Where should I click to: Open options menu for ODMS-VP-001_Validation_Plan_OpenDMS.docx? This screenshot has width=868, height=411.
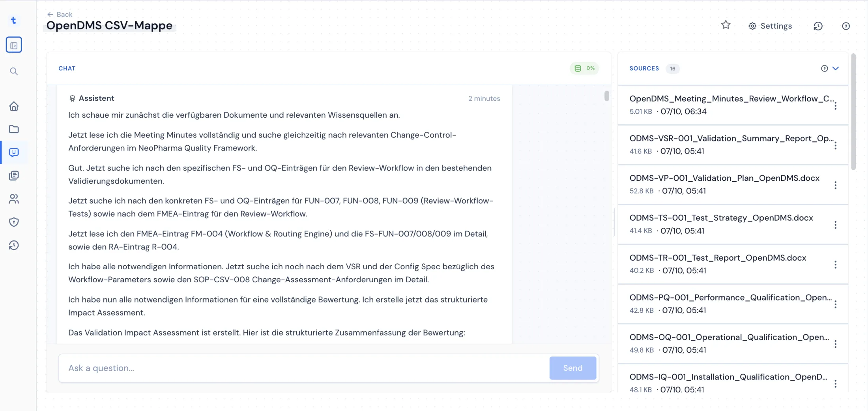pyautogui.click(x=835, y=185)
